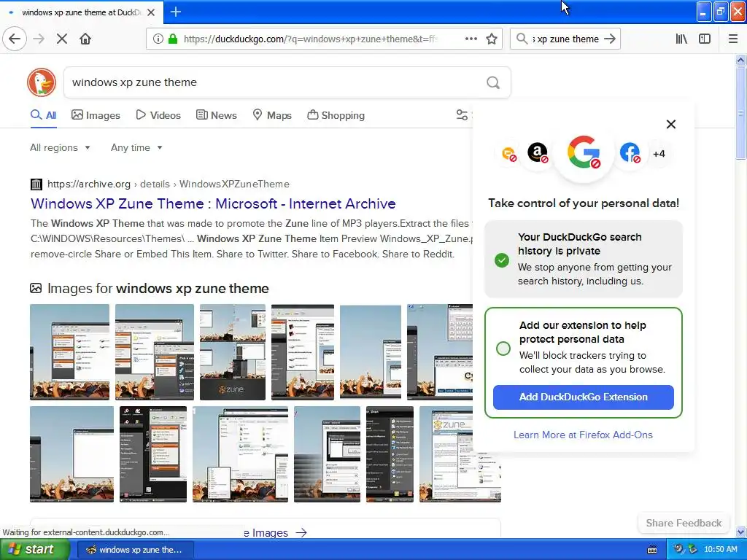Screen dimensions: 747x560
Task: Bookmark this page with the star
Action: pos(492,39)
